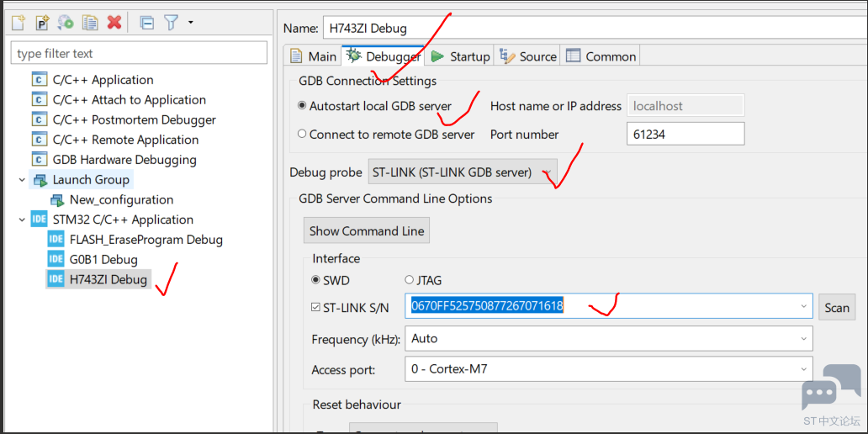The image size is (868, 434).
Task: Open the Frequency (kHz) dropdown
Action: pyautogui.click(x=609, y=338)
